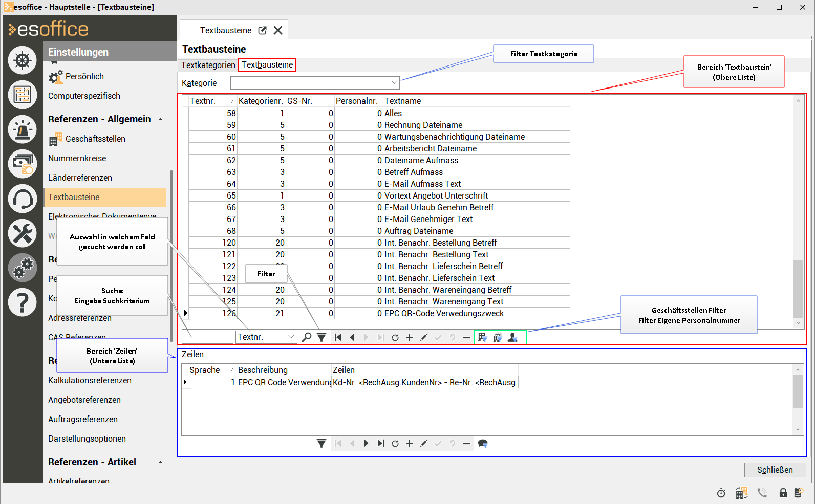Open the gears settings module in sidebar
The image size is (815, 504).
(23, 268)
